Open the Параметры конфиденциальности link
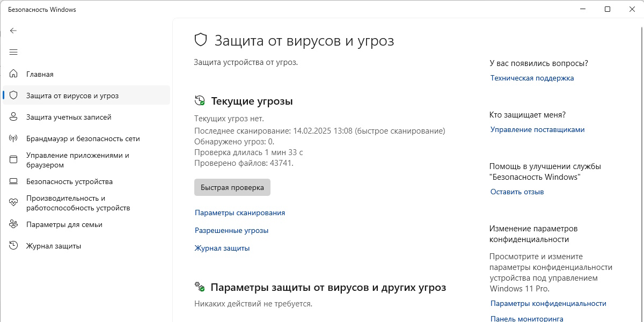Image resolution: width=644 pixels, height=322 pixels. click(548, 303)
